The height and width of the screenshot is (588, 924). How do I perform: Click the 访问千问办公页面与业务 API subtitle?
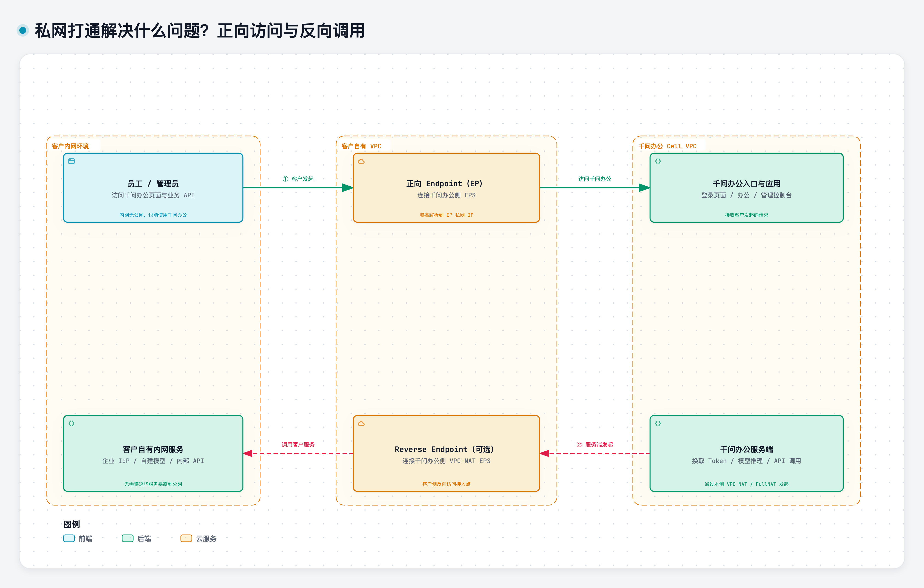point(153,195)
